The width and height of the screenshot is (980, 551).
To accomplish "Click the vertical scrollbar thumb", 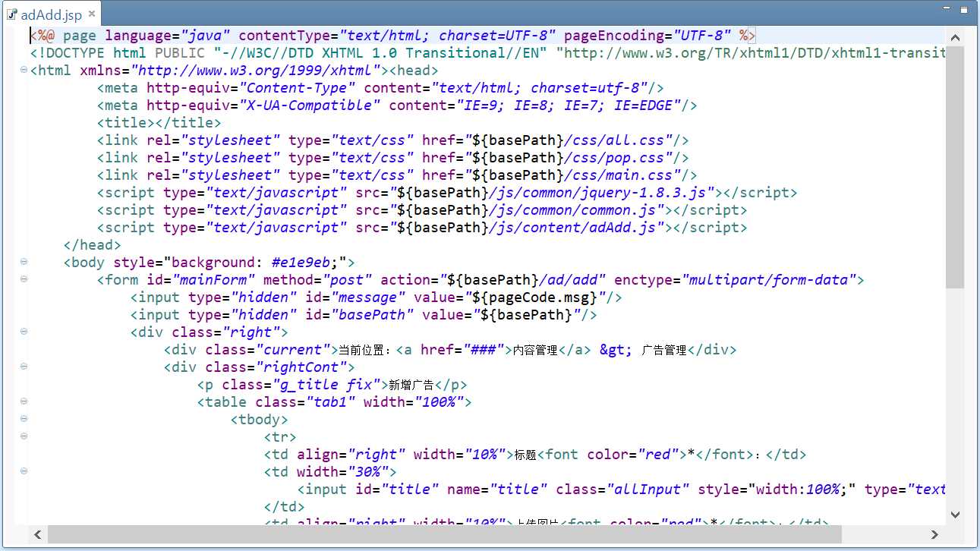I will click(x=955, y=166).
